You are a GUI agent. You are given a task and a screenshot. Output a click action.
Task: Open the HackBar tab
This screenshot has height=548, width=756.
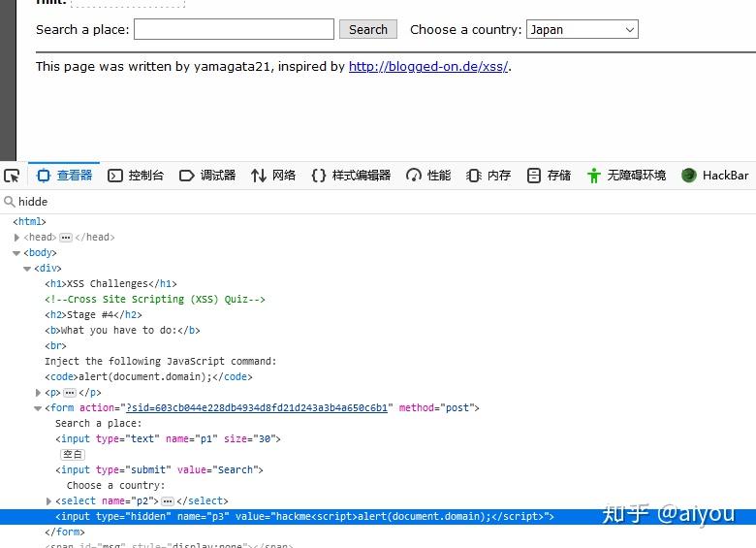(x=715, y=176)
